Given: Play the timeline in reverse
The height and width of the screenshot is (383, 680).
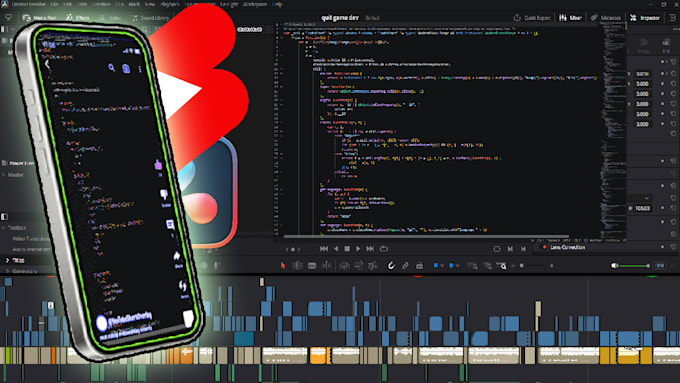Looking at the screenshot, I should [x=336, y=249].
